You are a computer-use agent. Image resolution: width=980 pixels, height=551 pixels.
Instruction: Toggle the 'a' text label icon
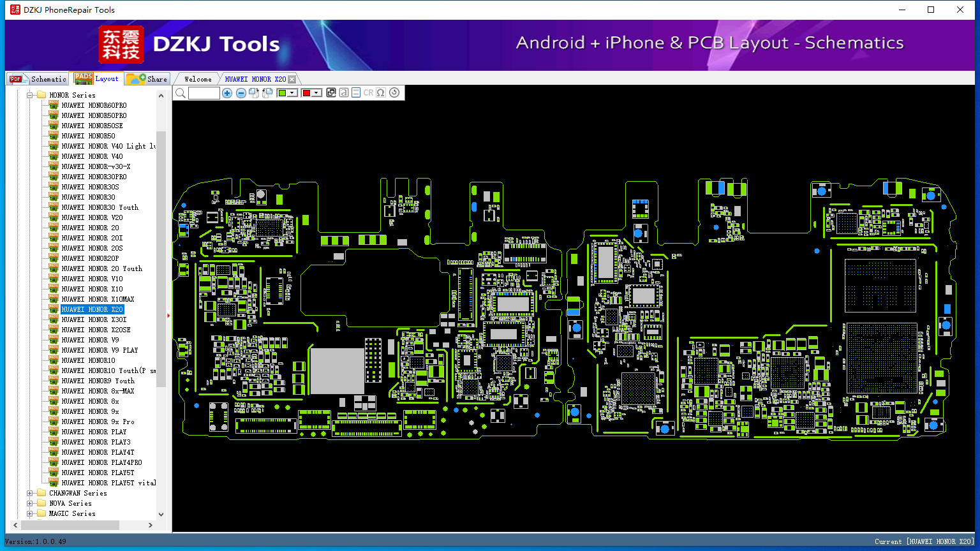pyautogui.click(x=344, y=93)
